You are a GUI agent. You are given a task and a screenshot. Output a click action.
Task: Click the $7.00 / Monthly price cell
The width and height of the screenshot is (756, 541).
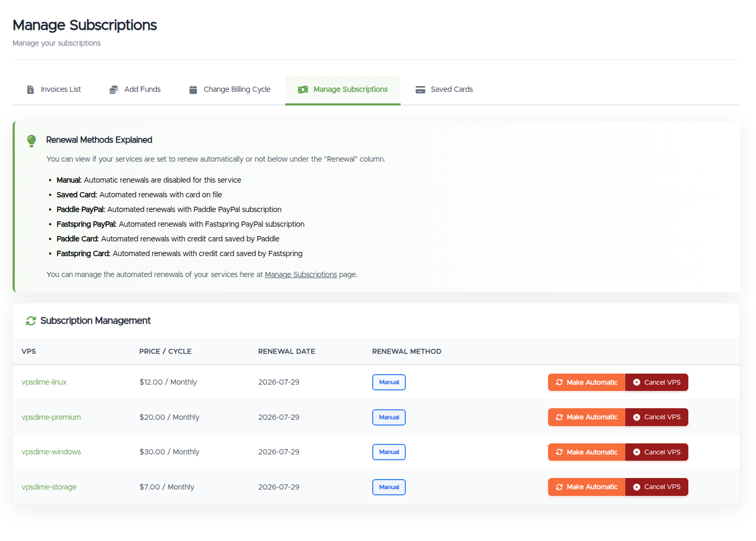pos(167,487)
